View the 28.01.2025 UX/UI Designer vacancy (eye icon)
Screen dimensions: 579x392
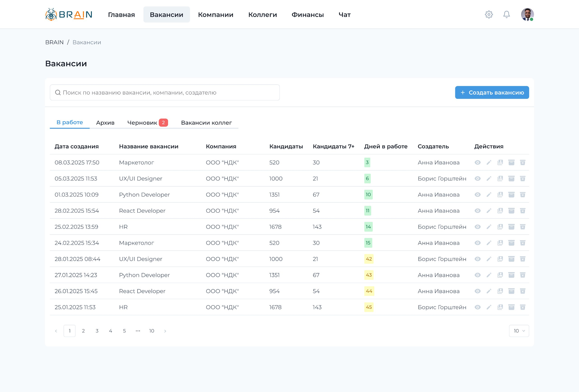coord(477,259)
